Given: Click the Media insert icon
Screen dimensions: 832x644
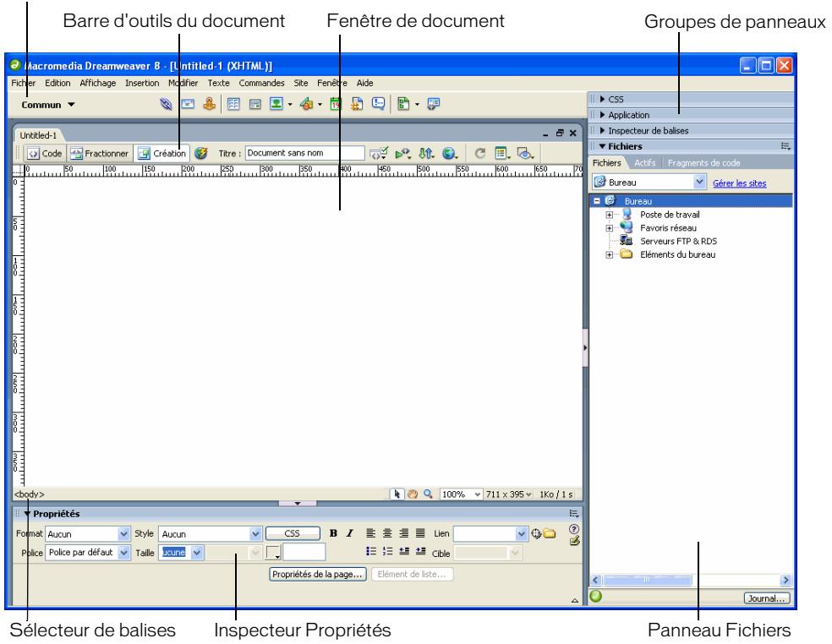Looking at the screenshot, I should click(307, 104).
